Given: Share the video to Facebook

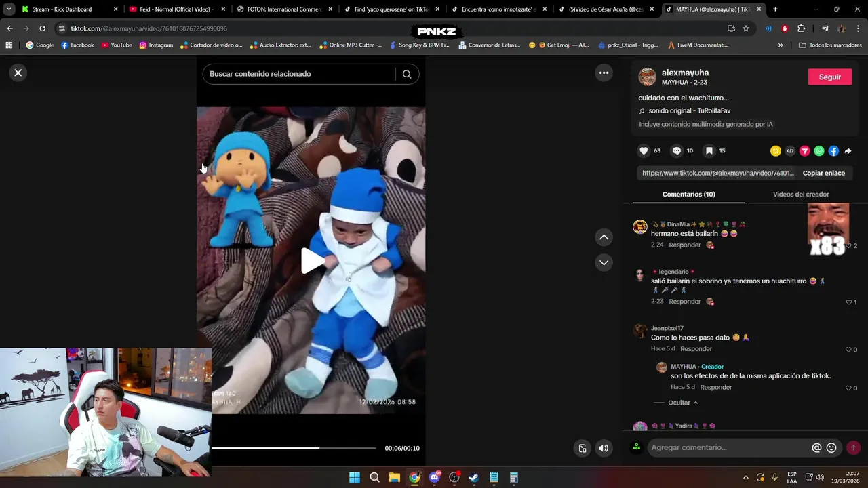Looking at the screenshot, I should pos(833,151).
